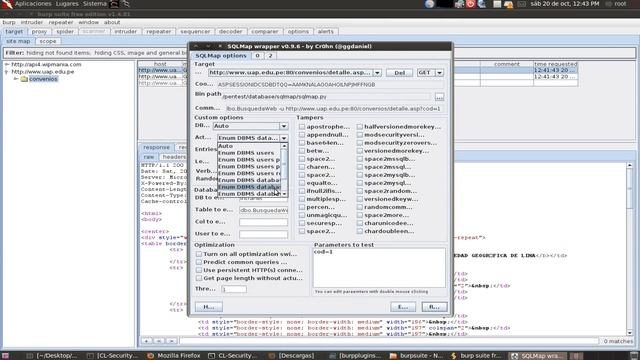The height and width of the screenshot is (360, 640).
Task: Close the Act... Enum DBMS dropdown arrow
Action: coord(284,138)
